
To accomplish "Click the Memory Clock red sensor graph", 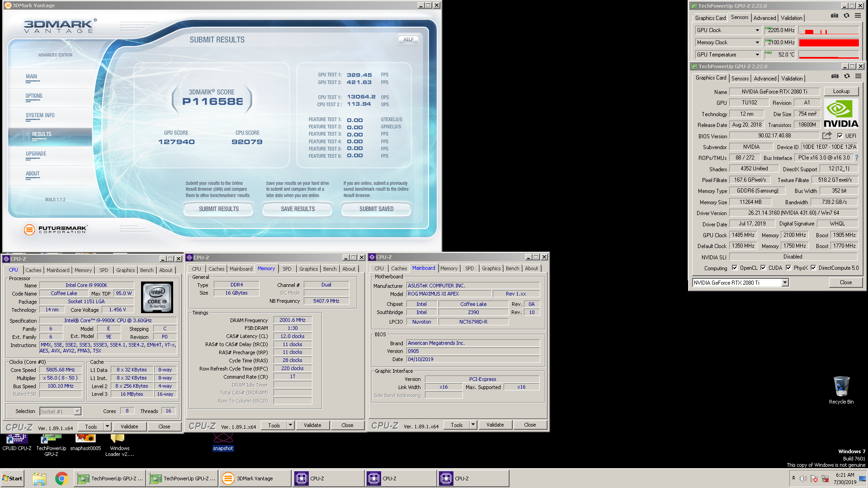I will coord(829,42).
